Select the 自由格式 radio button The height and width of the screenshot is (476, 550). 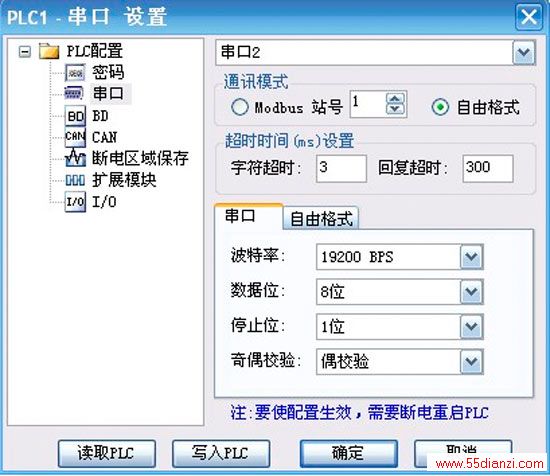pyautogui.click(x=440, y=107)
